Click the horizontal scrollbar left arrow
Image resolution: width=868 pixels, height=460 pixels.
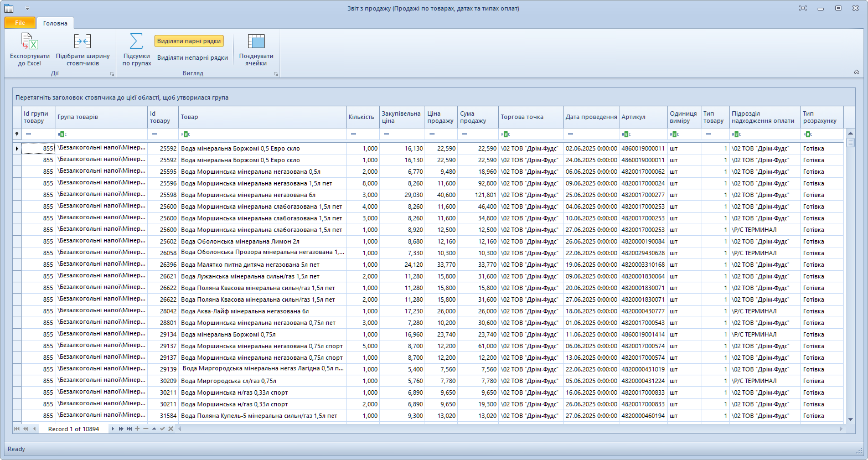click(x=179, y=429)
